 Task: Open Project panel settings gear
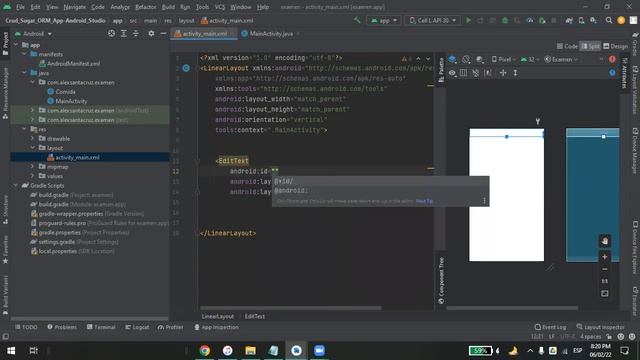(151, 33)
